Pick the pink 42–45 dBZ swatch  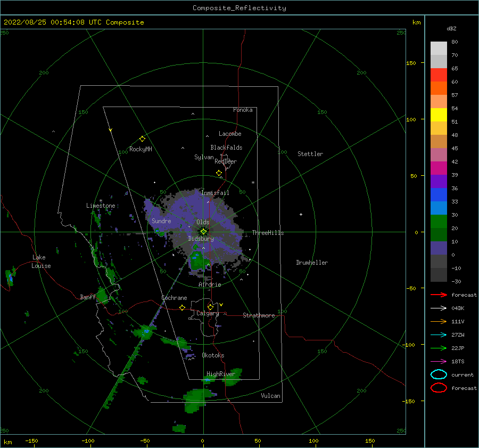point(439,154)
